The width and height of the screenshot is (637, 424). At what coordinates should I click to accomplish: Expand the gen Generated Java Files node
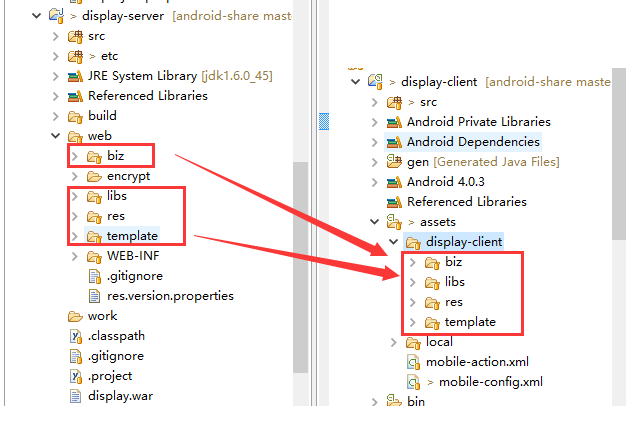[375, 162]
